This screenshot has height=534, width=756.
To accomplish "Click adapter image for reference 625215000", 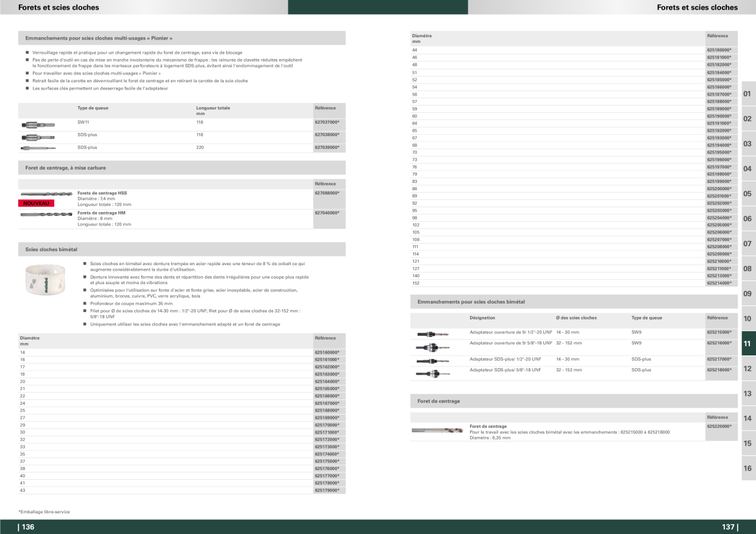I will tap(432, 334).
